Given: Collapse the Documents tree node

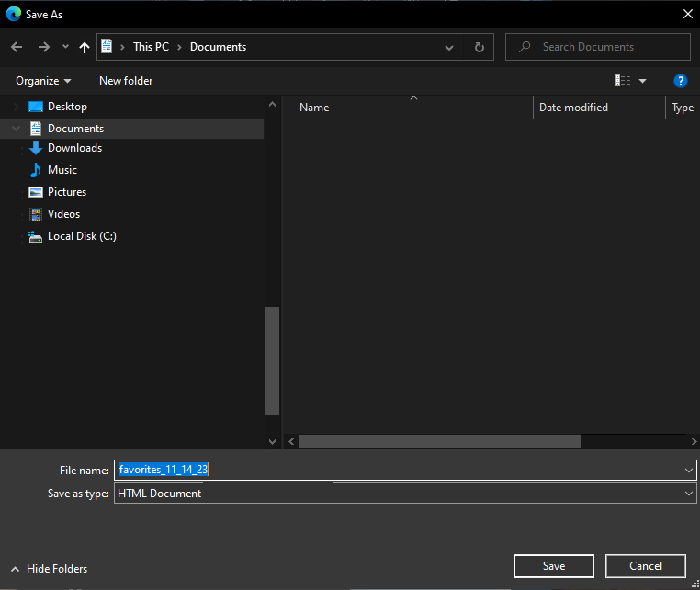Looking at the screenshot, I should tap(16, 128).
